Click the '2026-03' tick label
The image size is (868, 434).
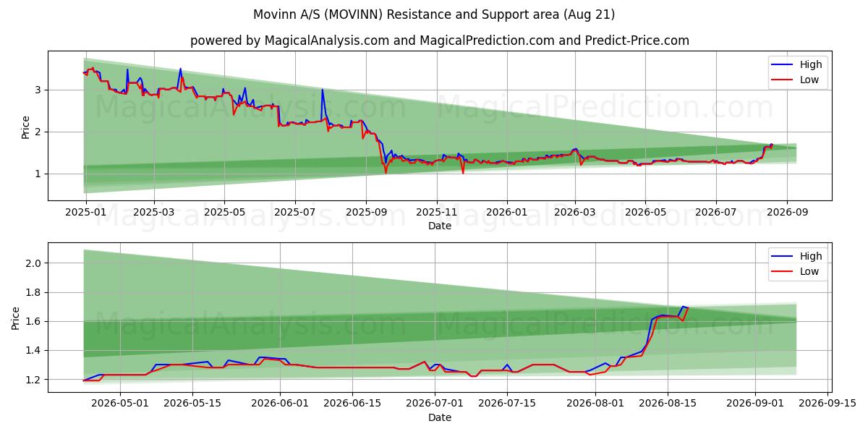tap(574, 212)
